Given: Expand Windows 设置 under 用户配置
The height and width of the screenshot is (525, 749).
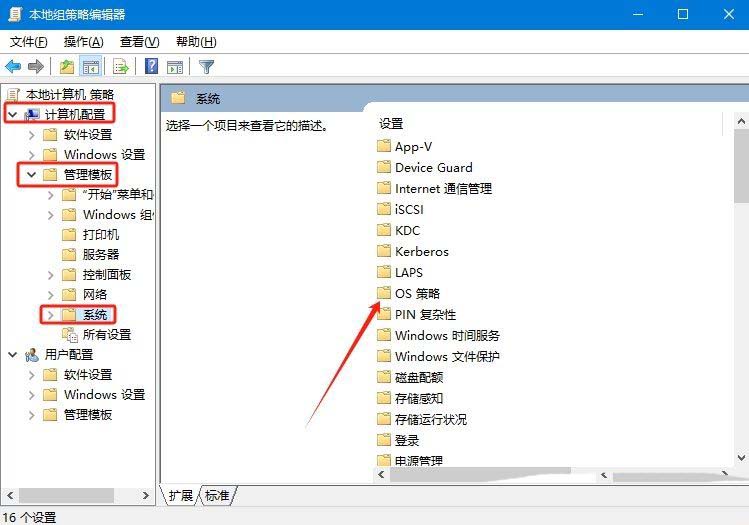Looking at the screenshot, I should click(x=32, y=395).
